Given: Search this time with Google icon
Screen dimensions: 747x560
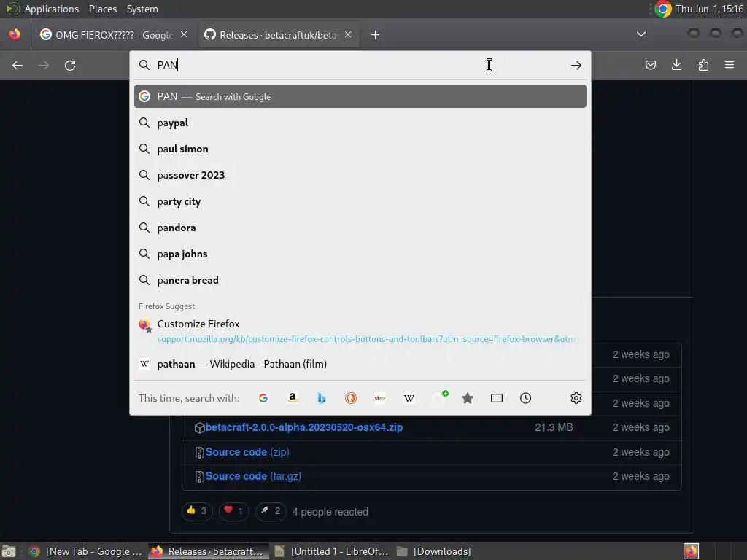Looking at the screenshot, I should coord(263,398).
